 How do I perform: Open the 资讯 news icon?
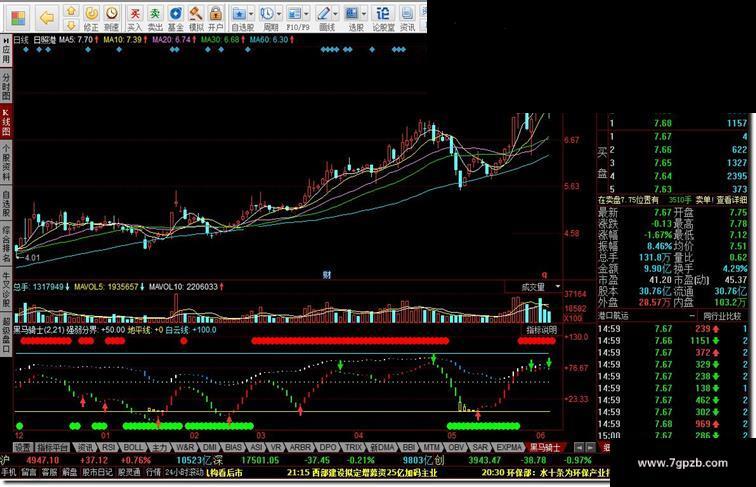pos(407,14)
